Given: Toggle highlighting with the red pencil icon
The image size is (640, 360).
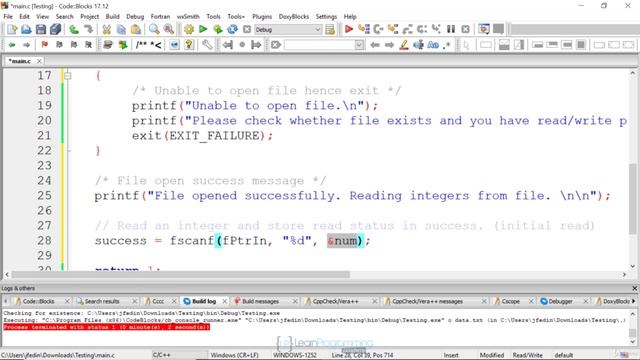Looking at the screenshot, I should click(x=404, y=44).
